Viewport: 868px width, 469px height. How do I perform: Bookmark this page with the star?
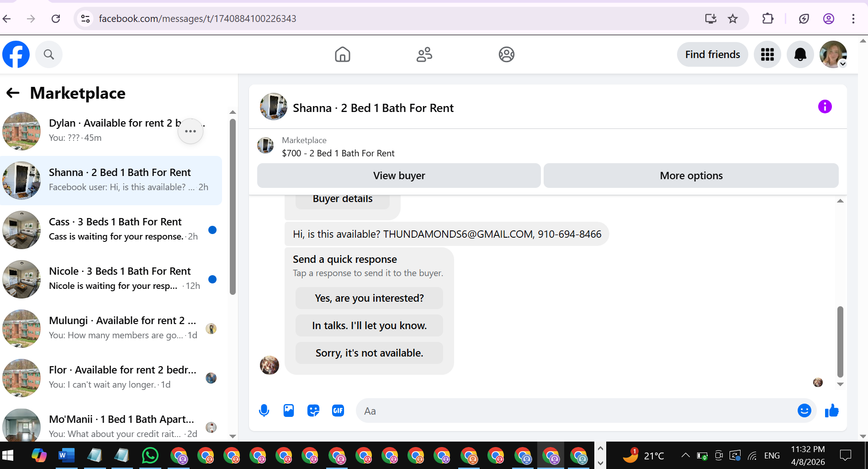point(733,19)
